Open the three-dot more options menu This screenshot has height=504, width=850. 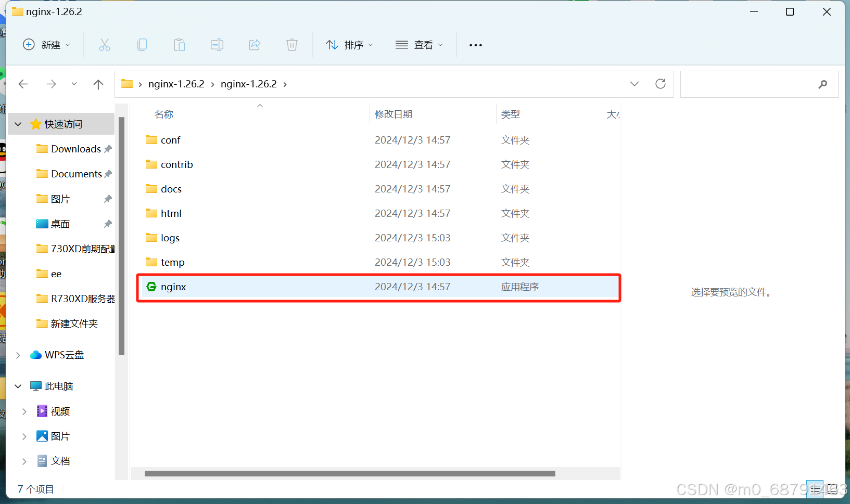(476, 45)
